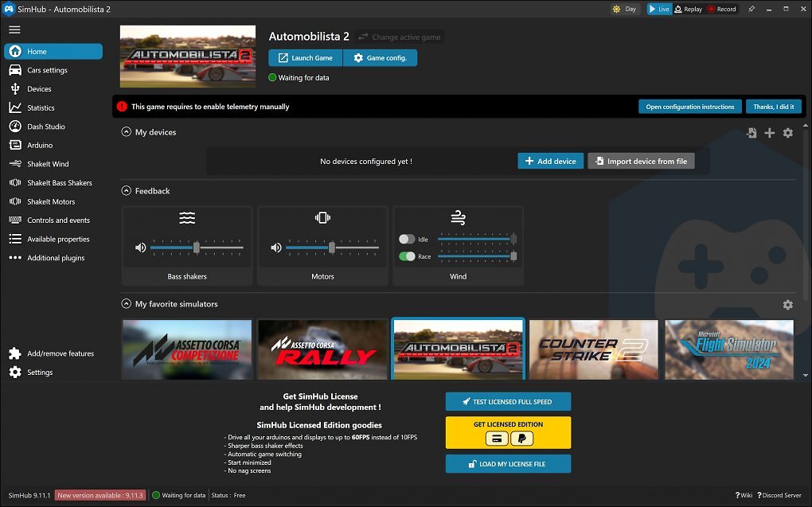Open Game config.
The width and height of the screenshot is (812, 507).
(380, 57)
